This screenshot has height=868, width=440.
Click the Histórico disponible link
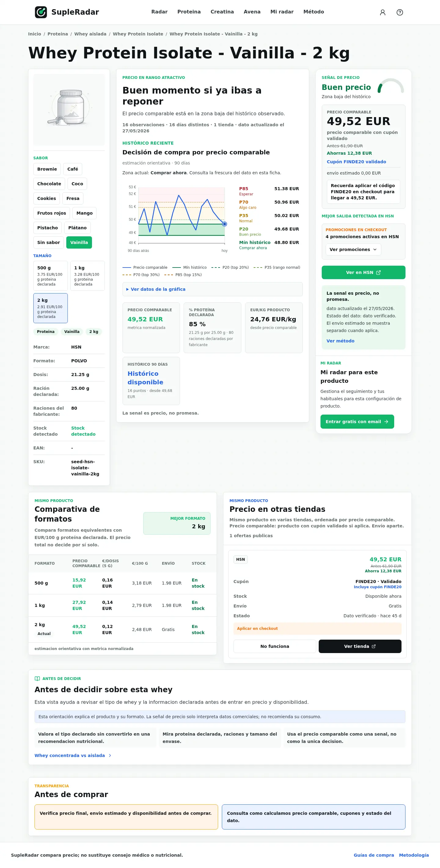pos(145,378)
